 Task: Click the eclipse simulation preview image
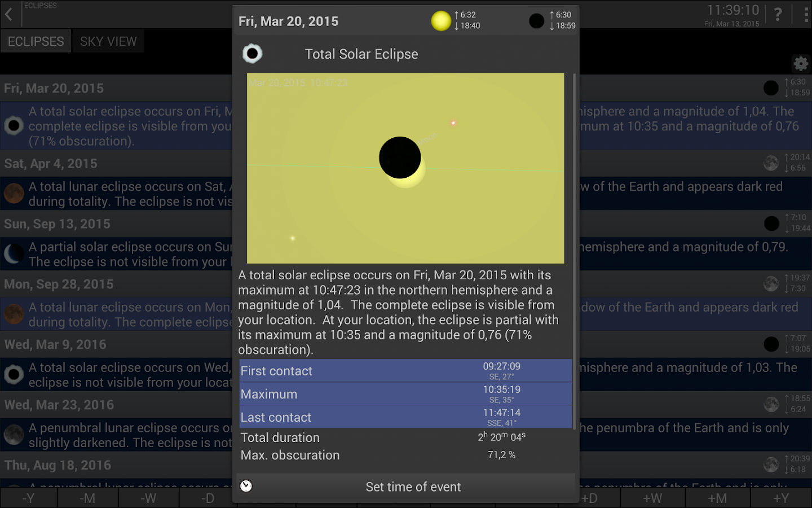coord(405,168)
